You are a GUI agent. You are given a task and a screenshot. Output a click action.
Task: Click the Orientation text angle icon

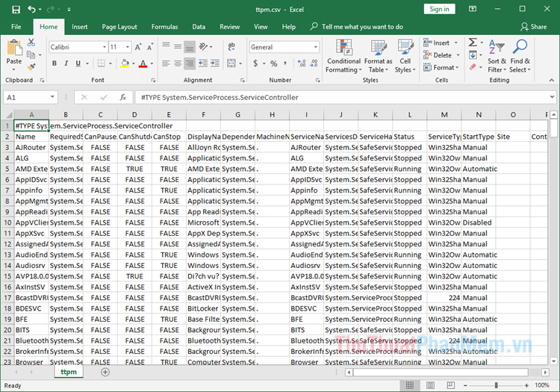[204, 46]
